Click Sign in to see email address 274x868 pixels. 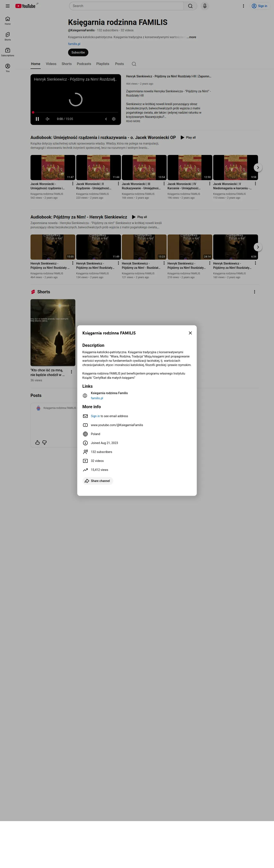pos(95,416)
